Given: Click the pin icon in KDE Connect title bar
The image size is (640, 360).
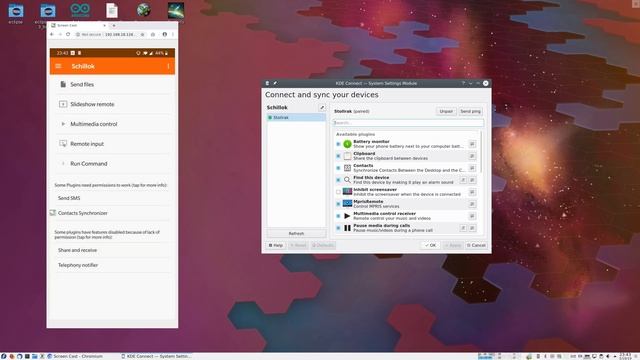Looking at the screenshot, I should [x=275, y=83].
